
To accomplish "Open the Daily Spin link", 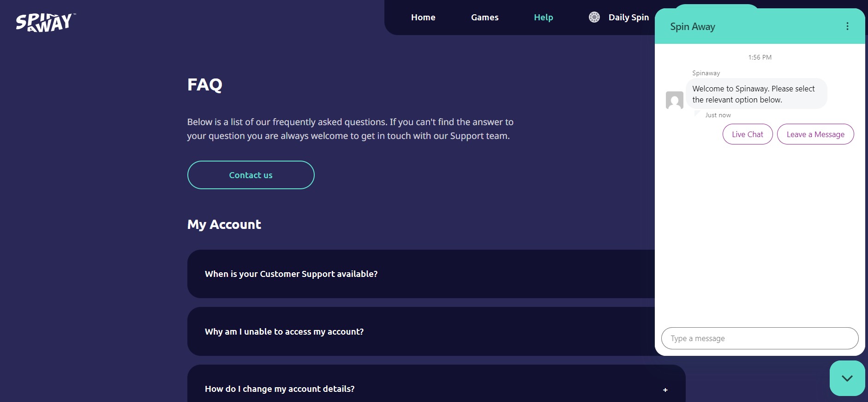I will coord(629,18).
